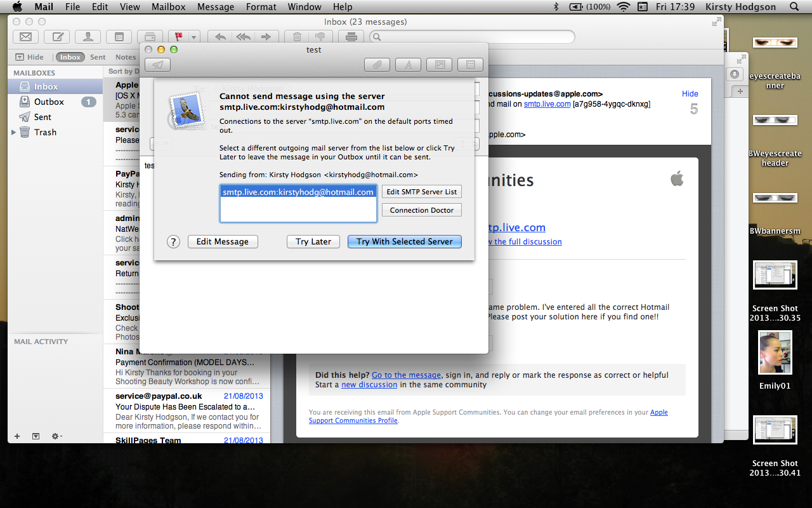Open the Photo Browser icon in test window
The height and width of the screenshot is (508, 812).
[439, 65]
